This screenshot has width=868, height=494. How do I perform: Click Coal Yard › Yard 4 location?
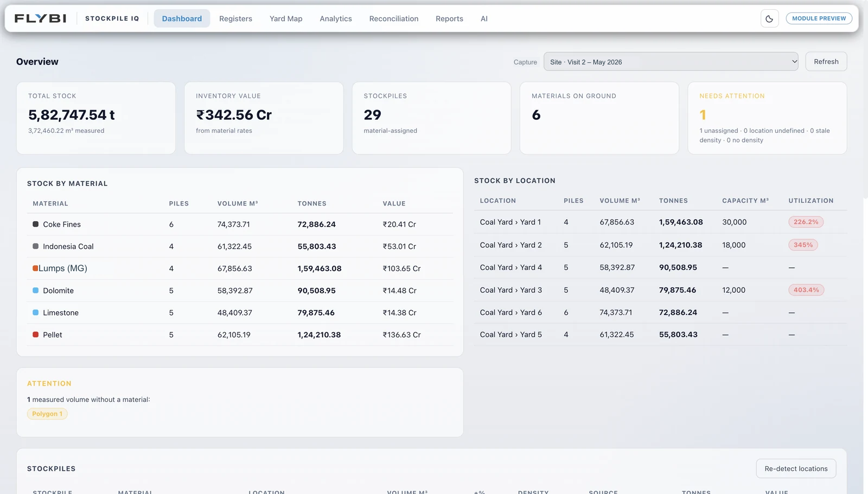coord(510,267)
